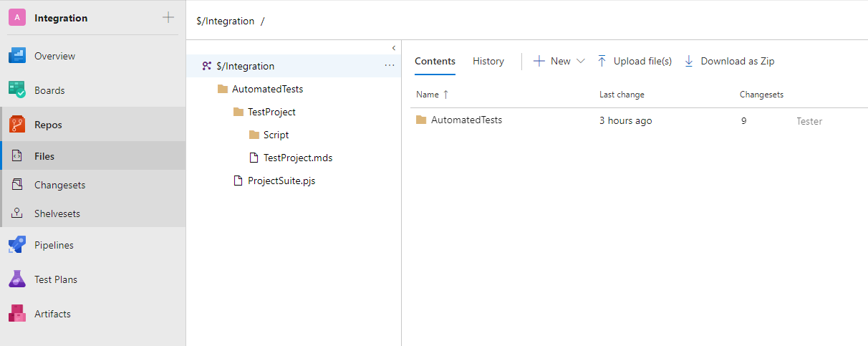Select the Contents tab
868x346 pixels.
point(435,62)
